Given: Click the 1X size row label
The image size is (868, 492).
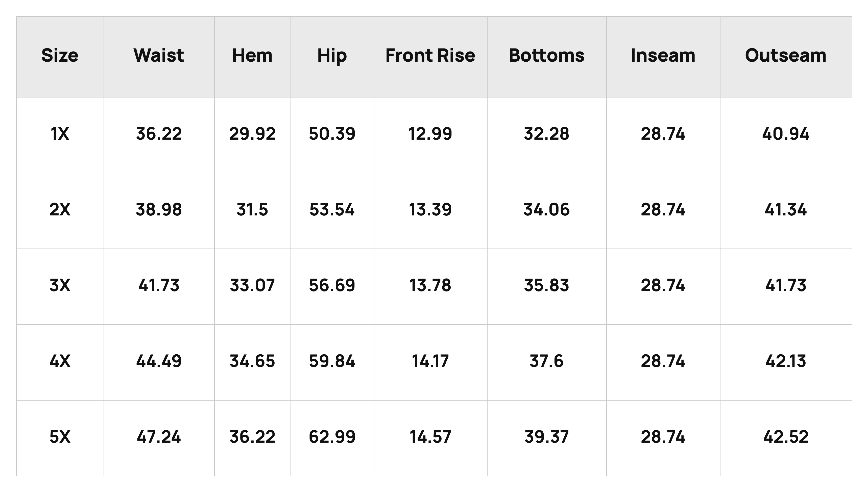Looking at the screenshot, I should click(60, 134).
